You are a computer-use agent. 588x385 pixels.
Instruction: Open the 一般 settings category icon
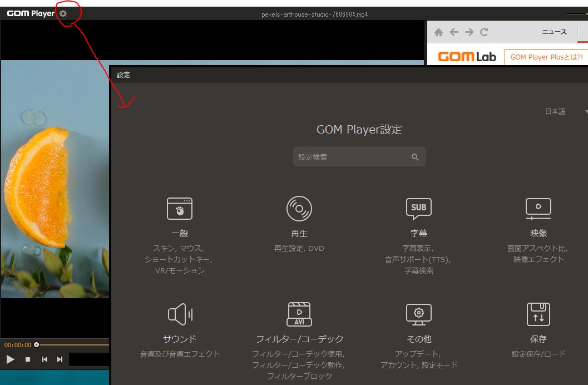coord(180,209)
